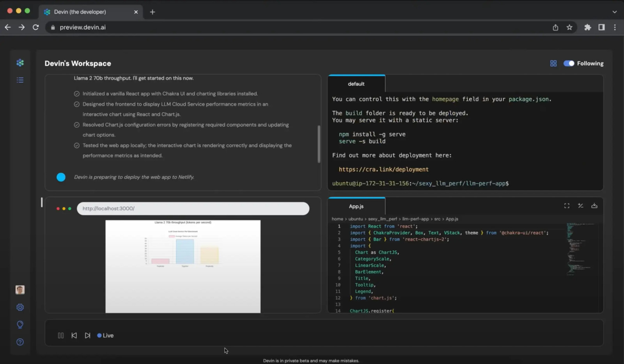Skip to the next step
This screenshot has height=364, width=624.
[x=87, y=335]
